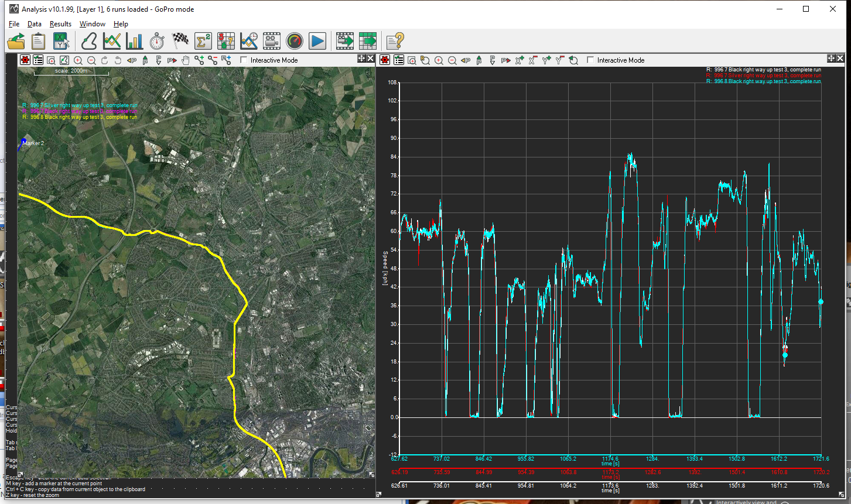Image resolution: width=851 pixels, height=504 pixels.
Task: Open the Results menu
Action: click(x=60, y=24)
